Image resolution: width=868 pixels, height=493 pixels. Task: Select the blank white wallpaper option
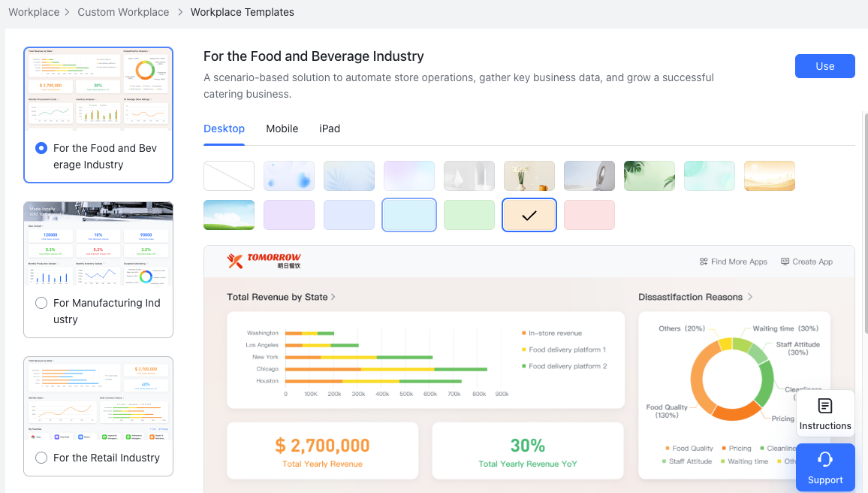pyautogui.click(x=228, y=175)
